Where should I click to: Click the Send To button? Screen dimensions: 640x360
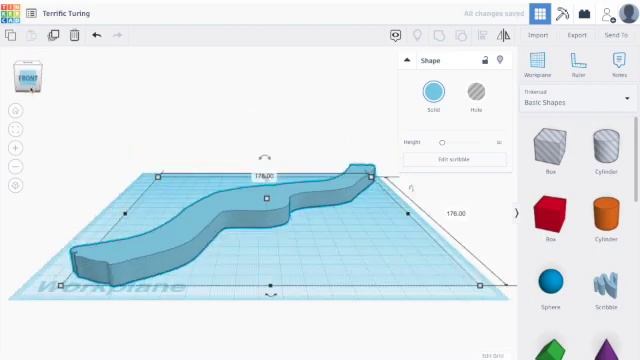pos(616,36)
